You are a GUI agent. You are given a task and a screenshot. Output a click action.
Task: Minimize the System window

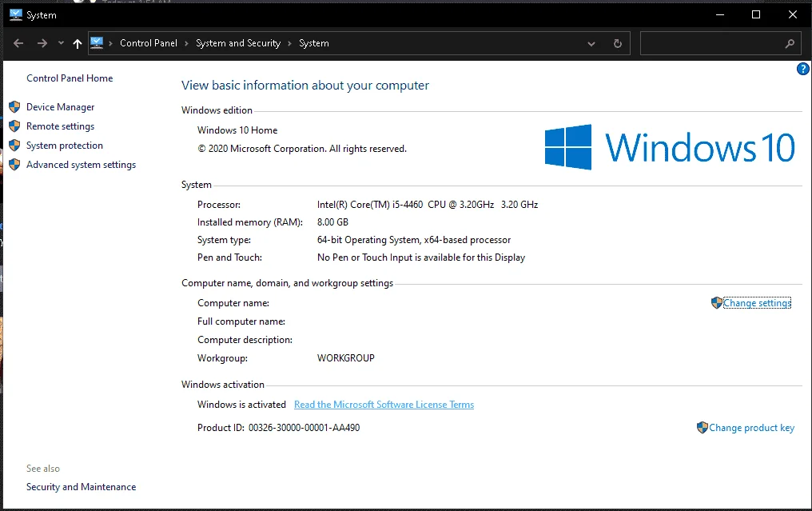[720, 14]
